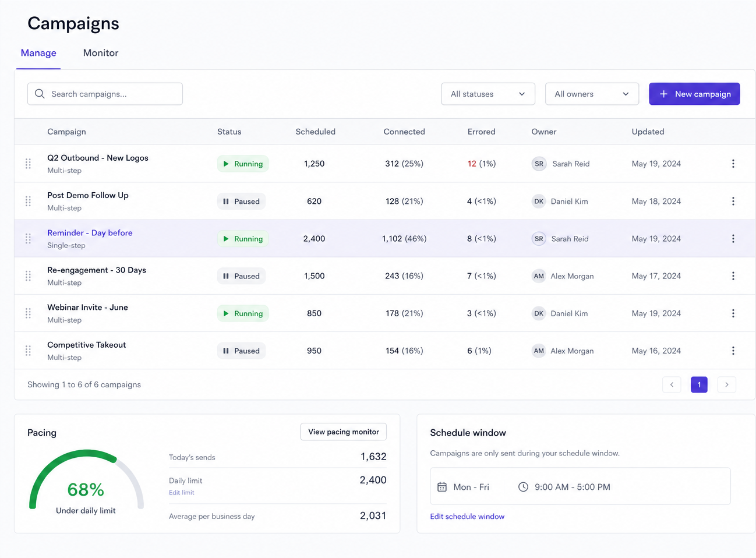Focus the Search campaigns input field
Screen dimensions: 756x558
105,94
